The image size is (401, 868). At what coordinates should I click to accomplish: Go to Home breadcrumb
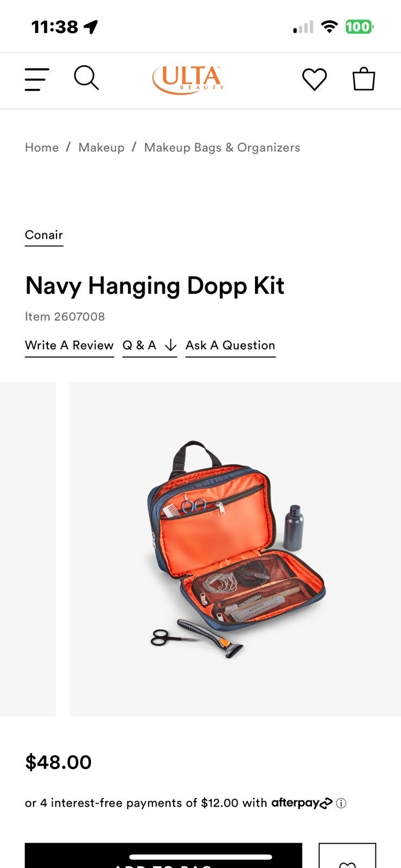tap(42, 148)
